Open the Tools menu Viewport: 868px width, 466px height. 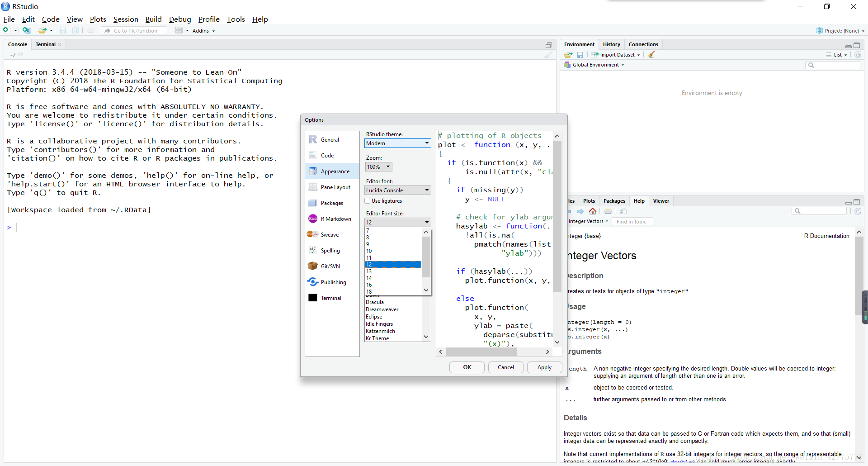(236, 19)
